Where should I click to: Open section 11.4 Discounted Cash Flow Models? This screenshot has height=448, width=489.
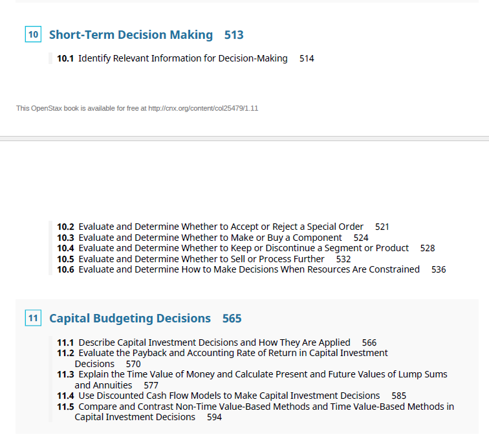[x=232, y=396]
